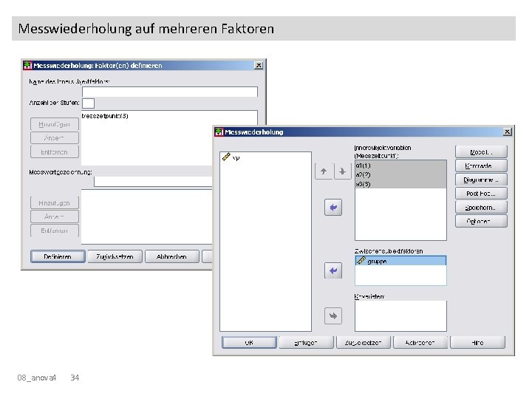Image resolution: width=532 pixels, height=399 pixels.
Task: Click blue arrow beside Innersubjektvariablen list
Action: click(333, 208)
